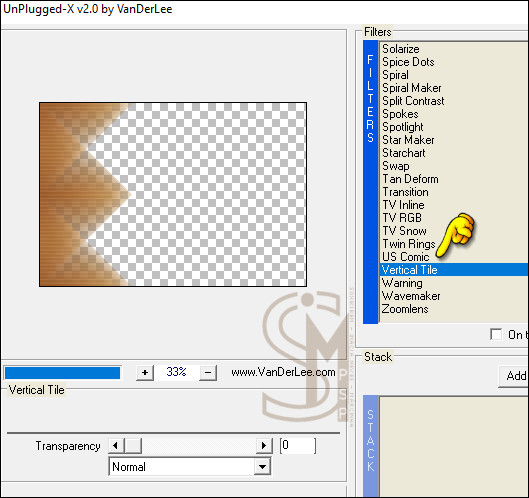Select the Solarize filter

tap(400, 49)
